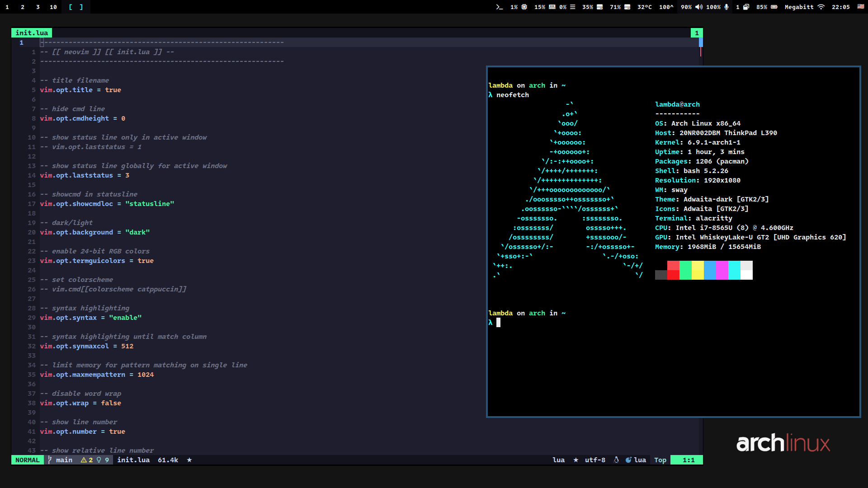Click the green color block in neofetch

pyautogui.click(x=685, y=270)
